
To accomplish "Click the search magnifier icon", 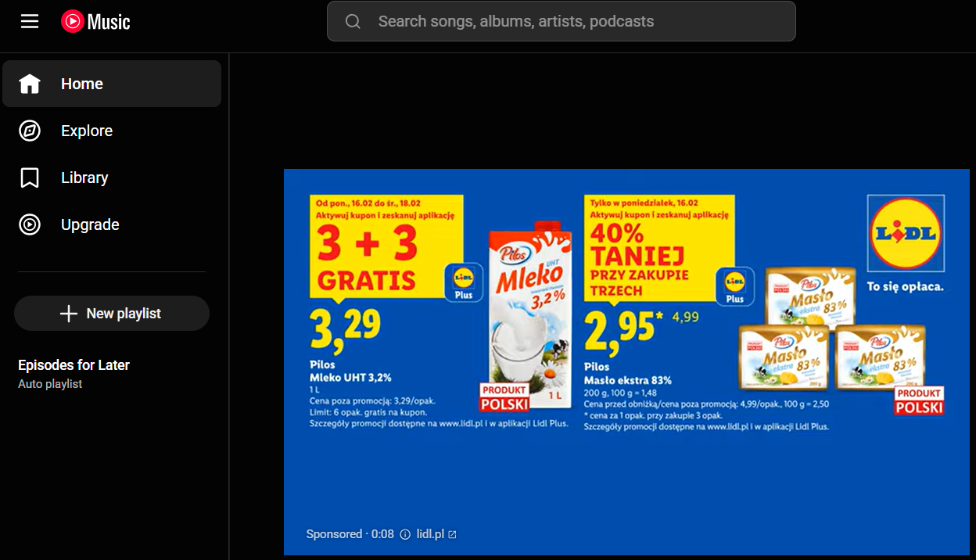I will pyautogui.click(x=353, y=21).
